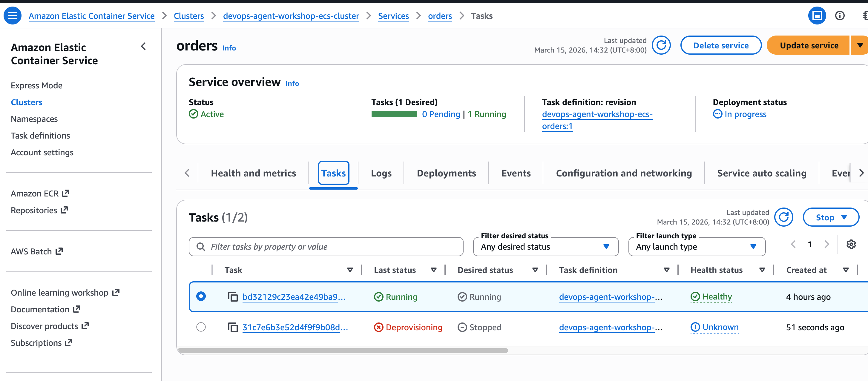Refresh the orders service overview
Viewport: 868px width, 381px height.
[661, 45]
